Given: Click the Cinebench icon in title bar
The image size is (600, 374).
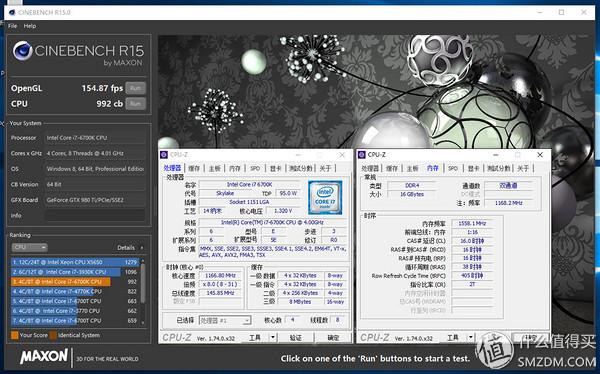Looking at the screenshot, I should [x=12, y=12].
